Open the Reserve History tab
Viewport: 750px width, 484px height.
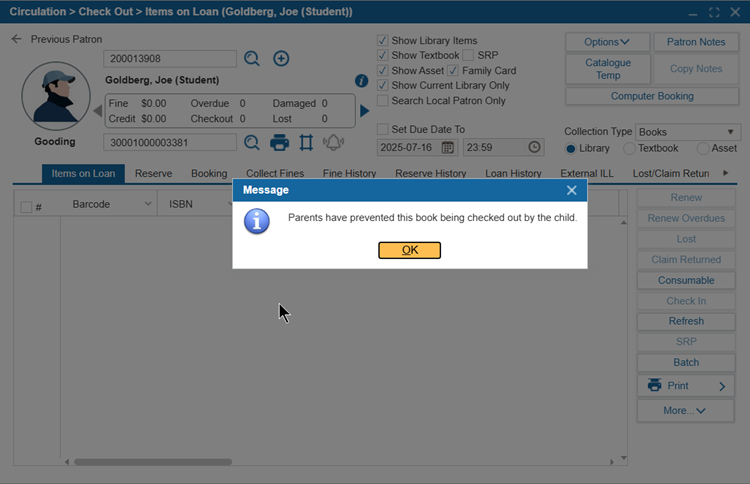430,173
